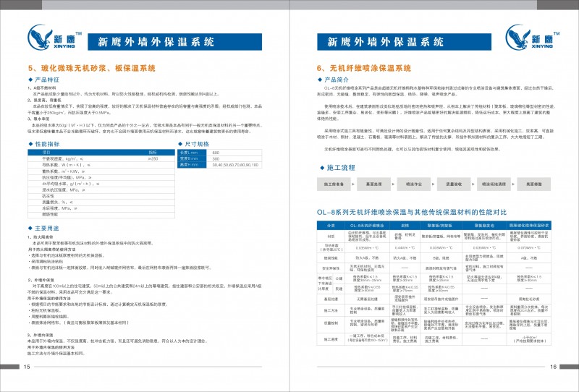579x392 pixels.
Task: Click the '表面修整' flow step box
Action: 534,184
